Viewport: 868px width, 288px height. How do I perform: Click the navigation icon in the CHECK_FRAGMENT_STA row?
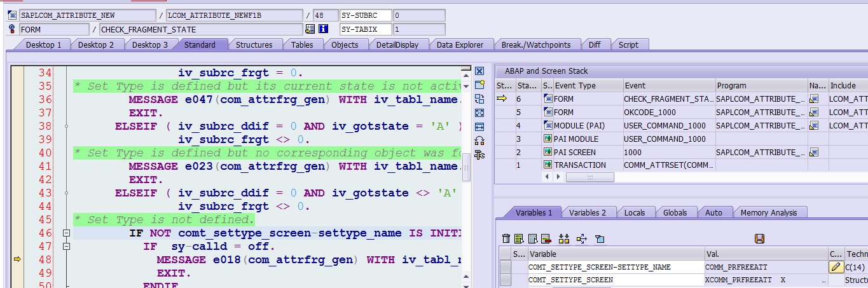815,99
